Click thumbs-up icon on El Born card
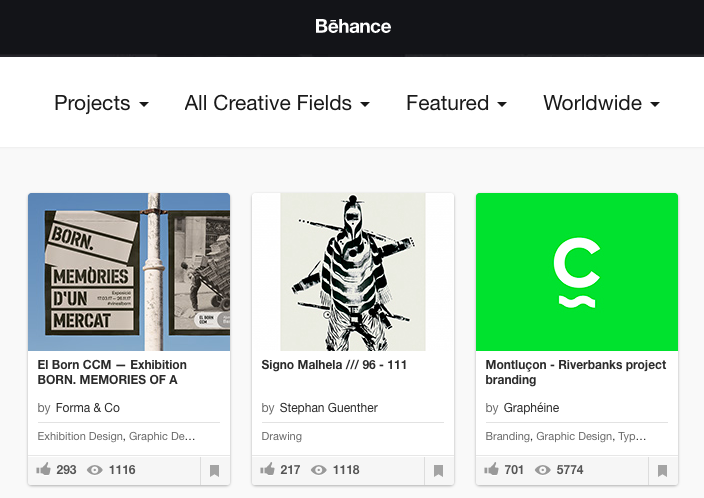The width and height of the screenshot is (704, 498). (x=44, y=469)
